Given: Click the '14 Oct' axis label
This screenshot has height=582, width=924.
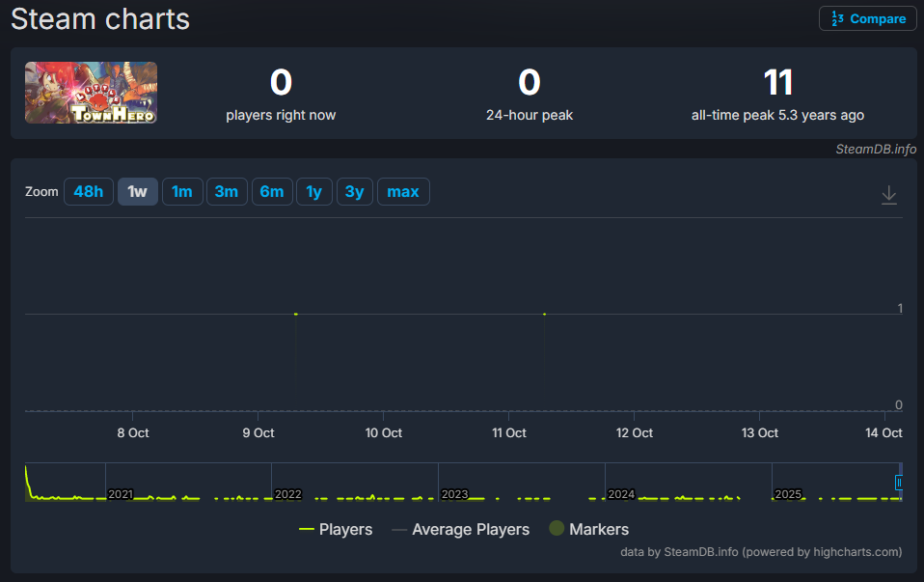Looking at the screenshot, I should pos(883,432).
